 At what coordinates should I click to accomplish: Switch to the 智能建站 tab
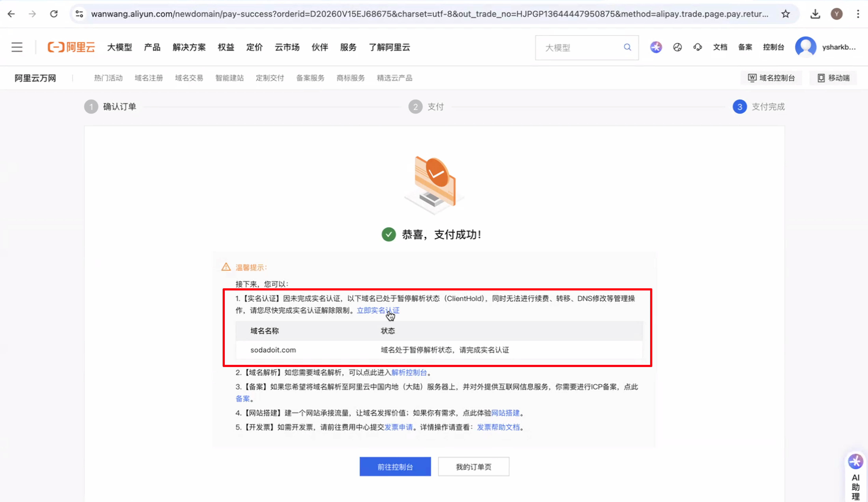pos(229,78)
